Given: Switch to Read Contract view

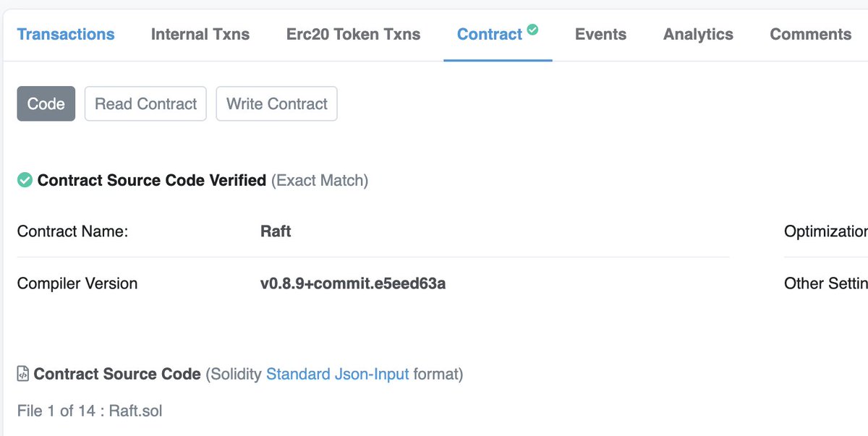Looking at the screenshot, I should 145,104.
